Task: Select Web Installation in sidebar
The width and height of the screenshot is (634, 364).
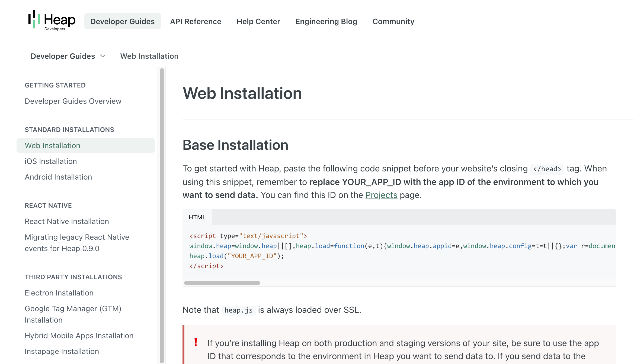Action: point(53,145)
